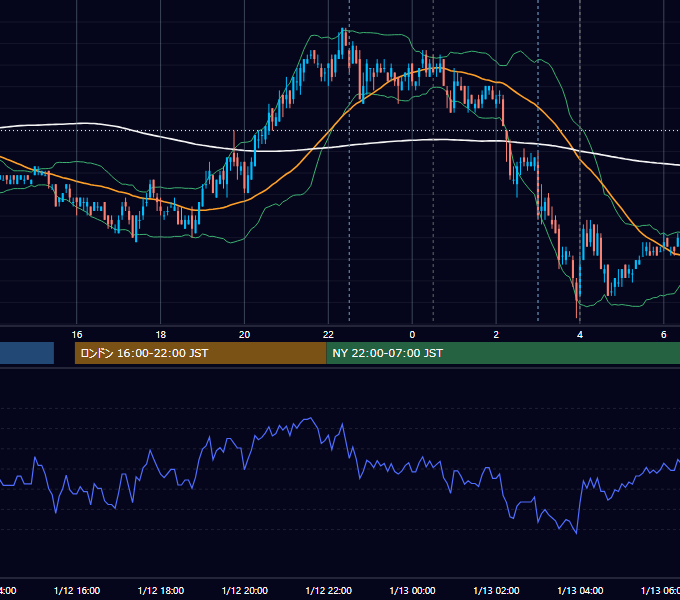Click the 16 hour label on price chart axis
Screen dimensions: 680x600
(x=77, y=334)
